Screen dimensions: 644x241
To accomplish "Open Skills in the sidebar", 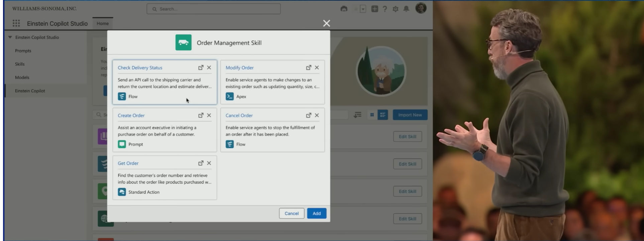I will [20, 64].
